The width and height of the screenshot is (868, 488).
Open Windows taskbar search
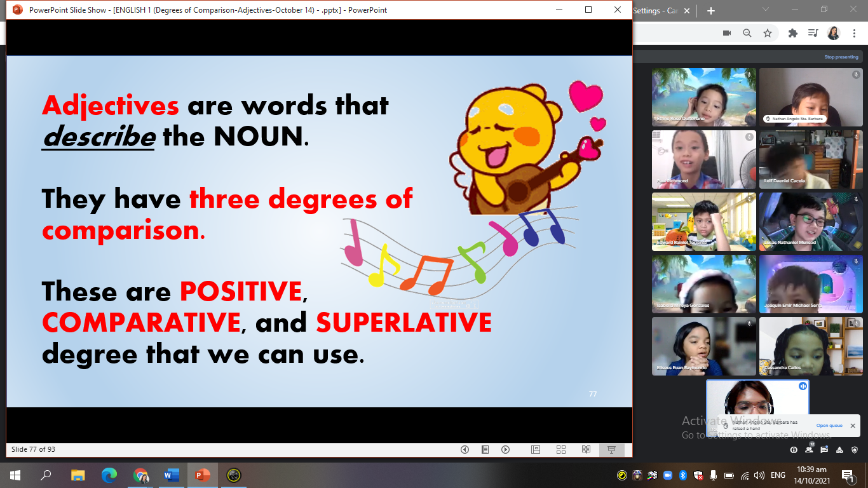46,475
